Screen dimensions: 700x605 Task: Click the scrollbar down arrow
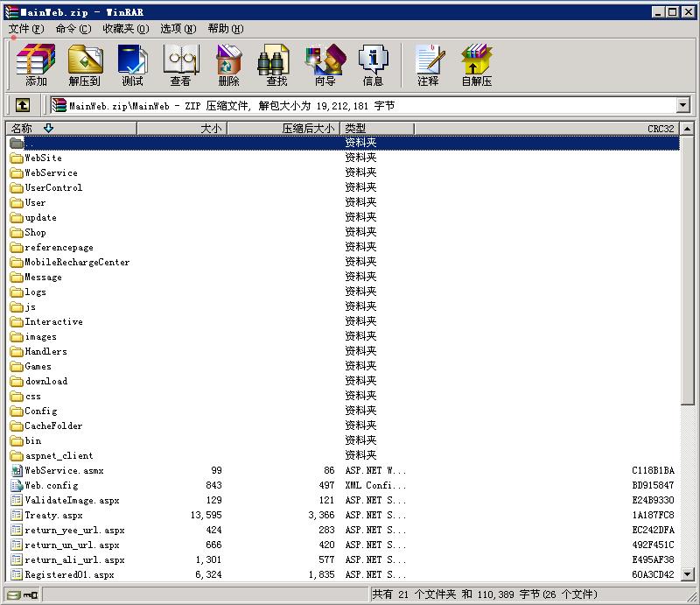coord(688,574)
